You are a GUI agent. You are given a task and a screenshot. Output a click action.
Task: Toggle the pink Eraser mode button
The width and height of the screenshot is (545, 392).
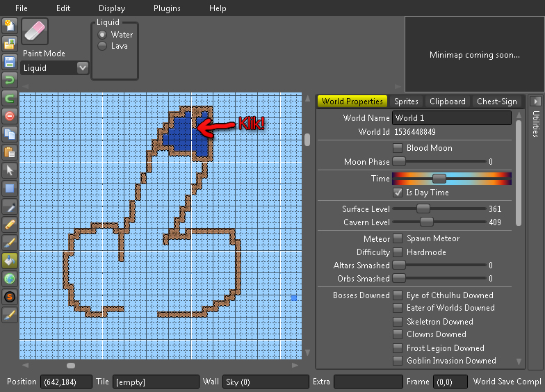click(x=35, y=31)
